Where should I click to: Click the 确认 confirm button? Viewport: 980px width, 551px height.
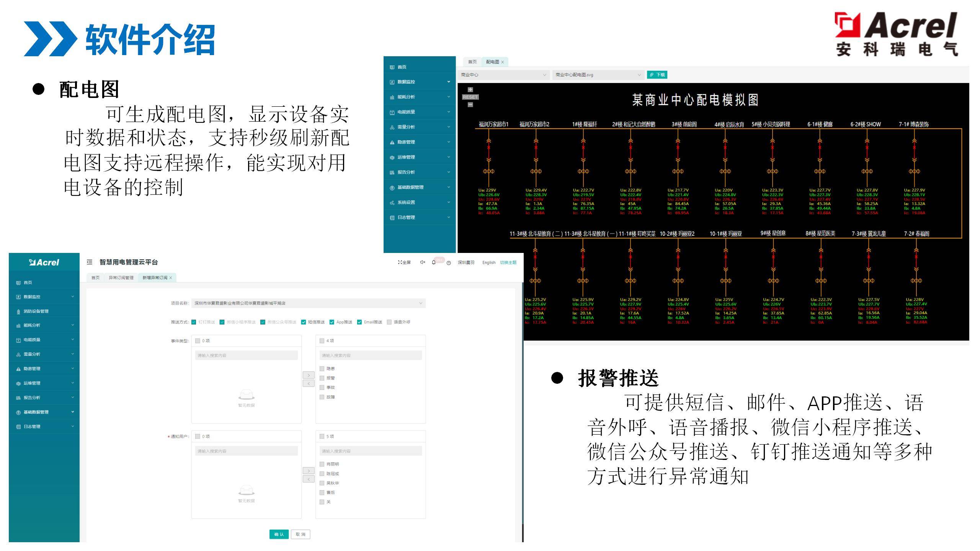point(279,534)
